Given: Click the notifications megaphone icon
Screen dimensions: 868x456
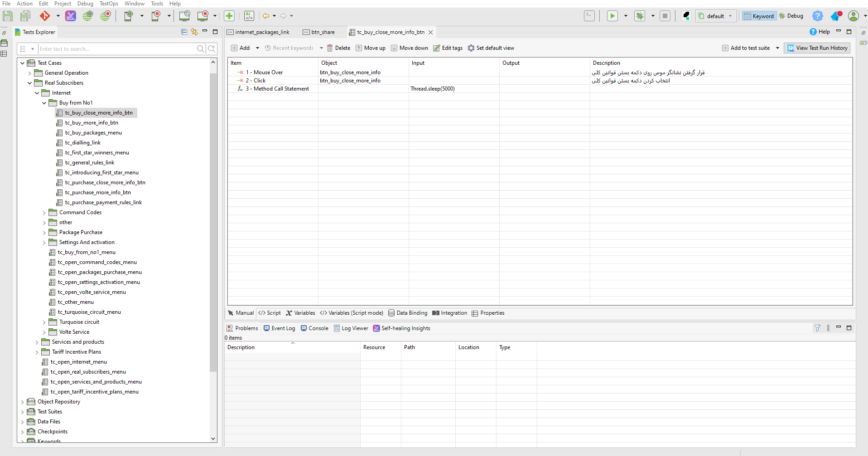Looking at the screenshot, I should [x=836, y=16].
